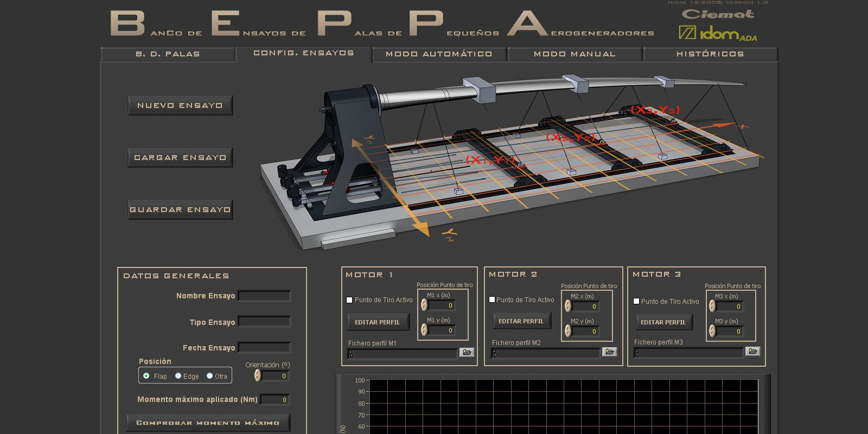Click the Fichero perfil M2 path field

click(545, 353)
